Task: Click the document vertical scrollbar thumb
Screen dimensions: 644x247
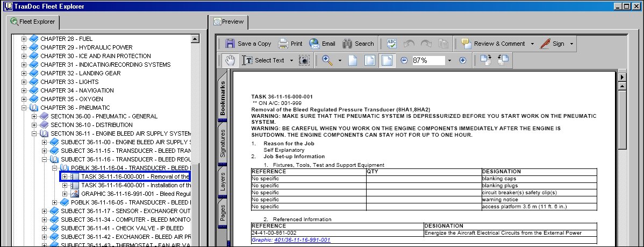Action: [x=622, y=121]
